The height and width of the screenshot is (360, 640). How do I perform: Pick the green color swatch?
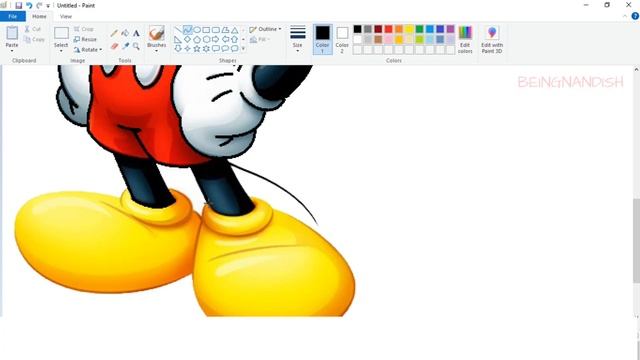tap(420, 29)
